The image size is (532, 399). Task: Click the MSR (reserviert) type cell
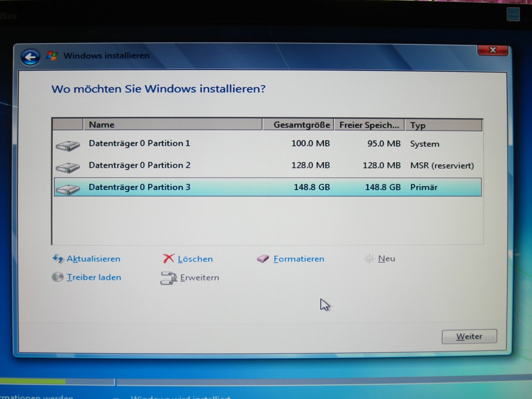point(442,165)
